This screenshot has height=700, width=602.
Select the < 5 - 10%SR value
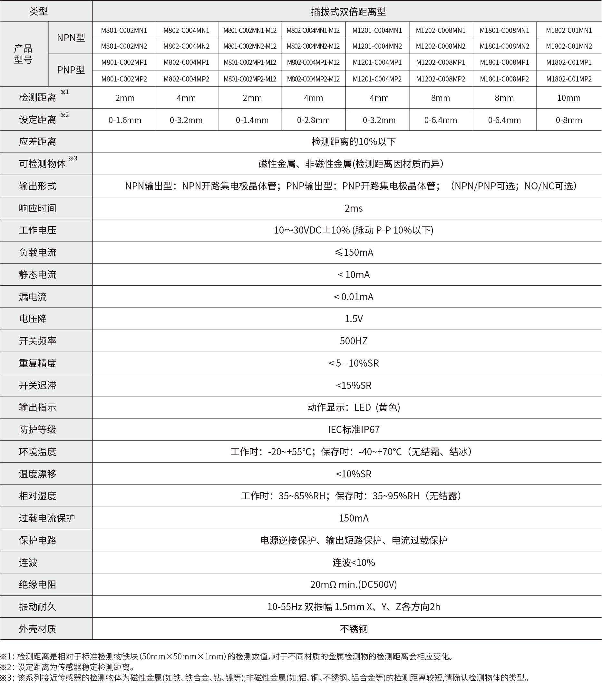(354, 363)
